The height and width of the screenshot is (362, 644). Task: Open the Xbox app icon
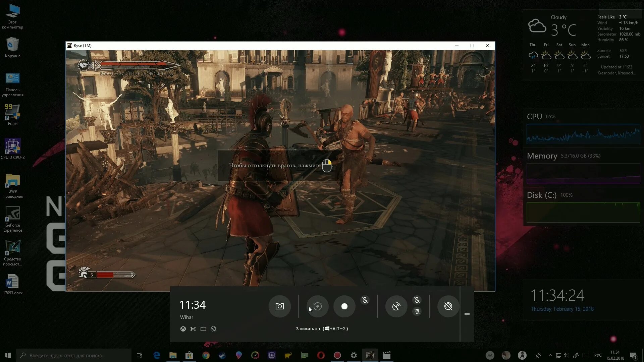click(x=183, y=329)
